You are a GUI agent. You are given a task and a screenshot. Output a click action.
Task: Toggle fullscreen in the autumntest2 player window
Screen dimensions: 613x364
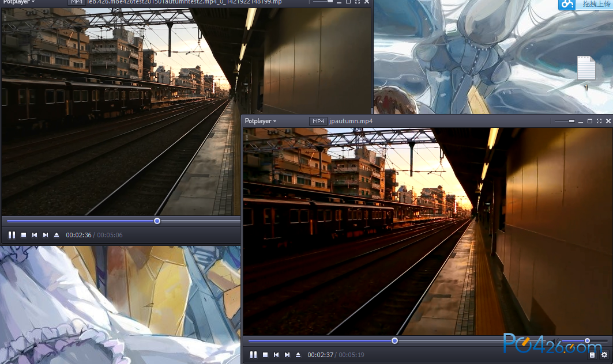click(358, 2)
